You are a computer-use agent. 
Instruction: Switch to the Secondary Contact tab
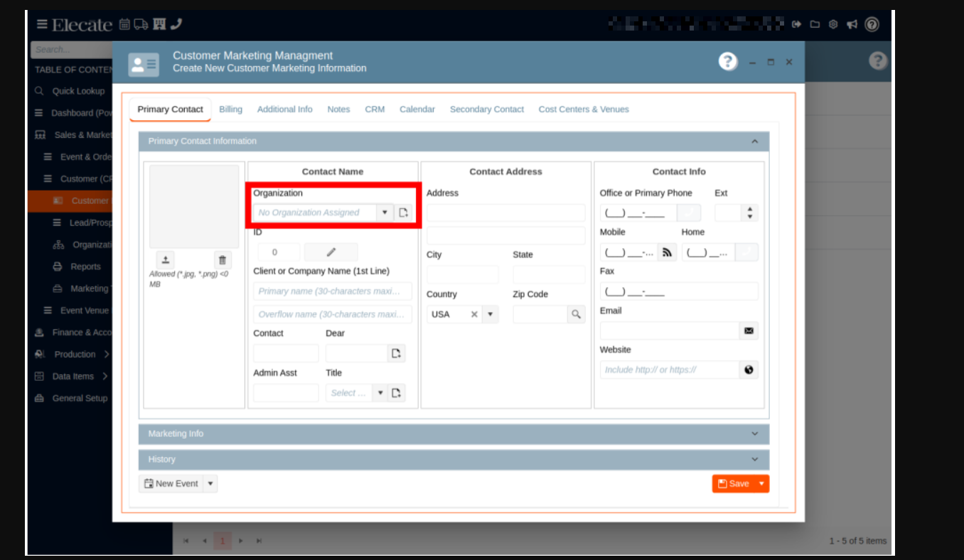click(486, 109)
